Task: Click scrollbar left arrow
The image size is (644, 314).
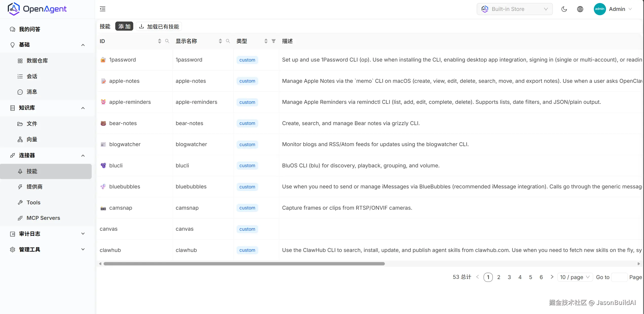Action: click(x=100, y=264)
